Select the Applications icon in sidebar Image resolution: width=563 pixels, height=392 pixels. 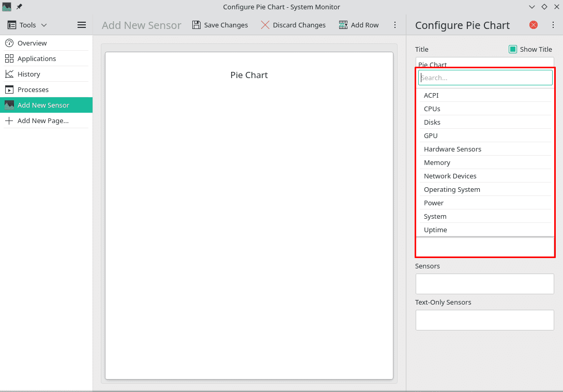tap(9, 58)
